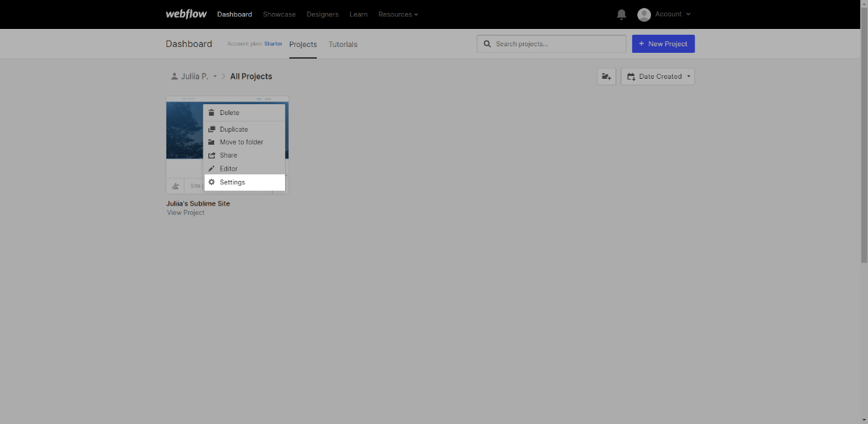Switch to the Tutorials tab
The image size is (868, 424).
click(343, 44)
